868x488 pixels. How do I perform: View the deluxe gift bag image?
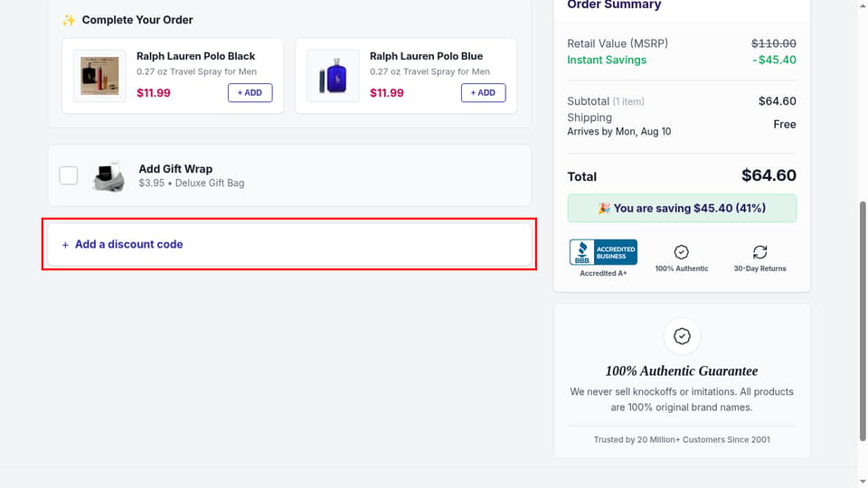108,176
